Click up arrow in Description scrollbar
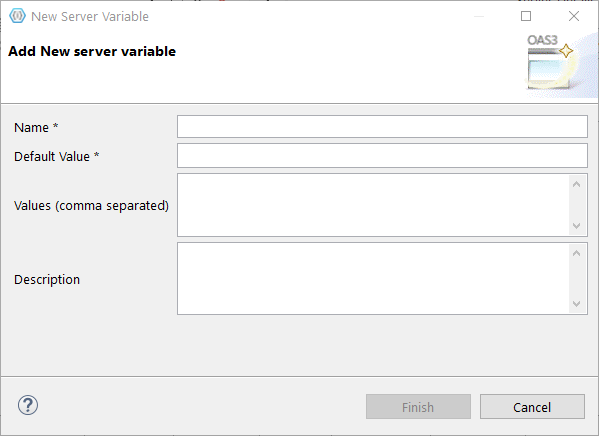This screenshot has width=599, height=436. coord(576,253)
